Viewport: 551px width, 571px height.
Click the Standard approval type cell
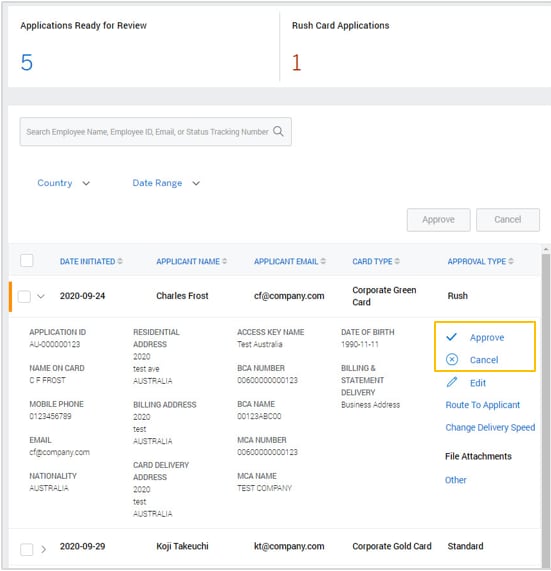[465, 546]
